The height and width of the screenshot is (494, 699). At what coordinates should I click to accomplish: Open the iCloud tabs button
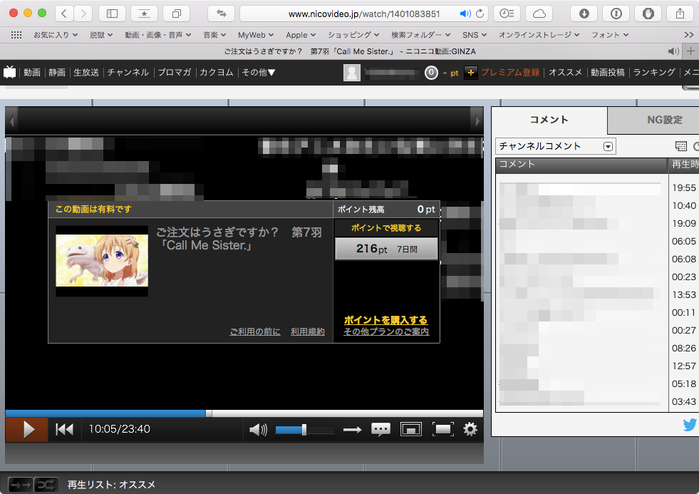pyautogui.click(x=539, y=13)
